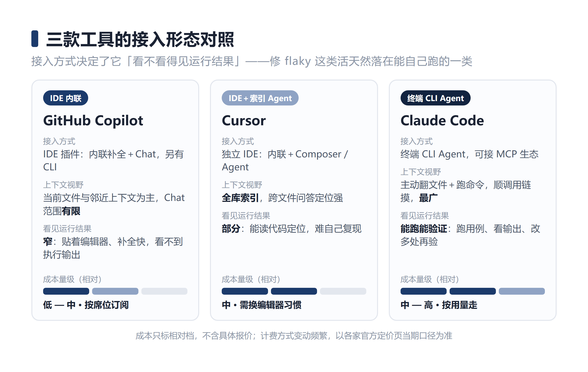This screenshot has height=372, width=588.
Task: Select the Cursor card heading
Action: pyautogui.click(x=244, y=120)
